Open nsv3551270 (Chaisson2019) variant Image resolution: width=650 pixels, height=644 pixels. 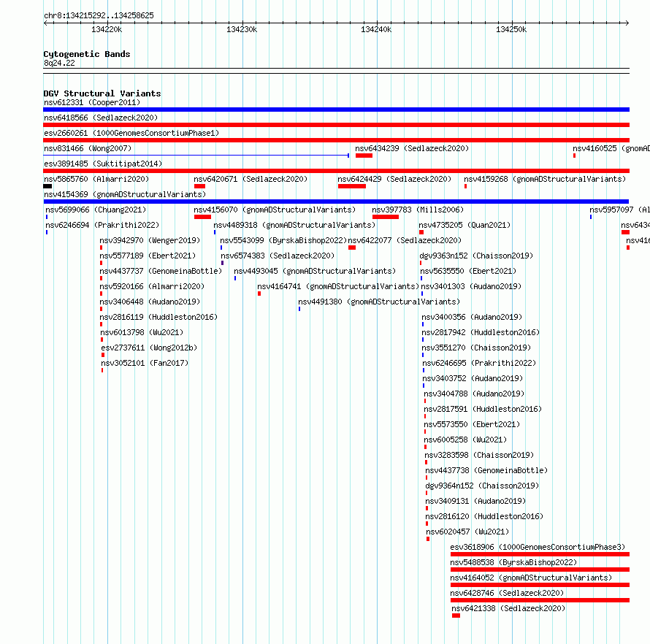tap(476, 348)
